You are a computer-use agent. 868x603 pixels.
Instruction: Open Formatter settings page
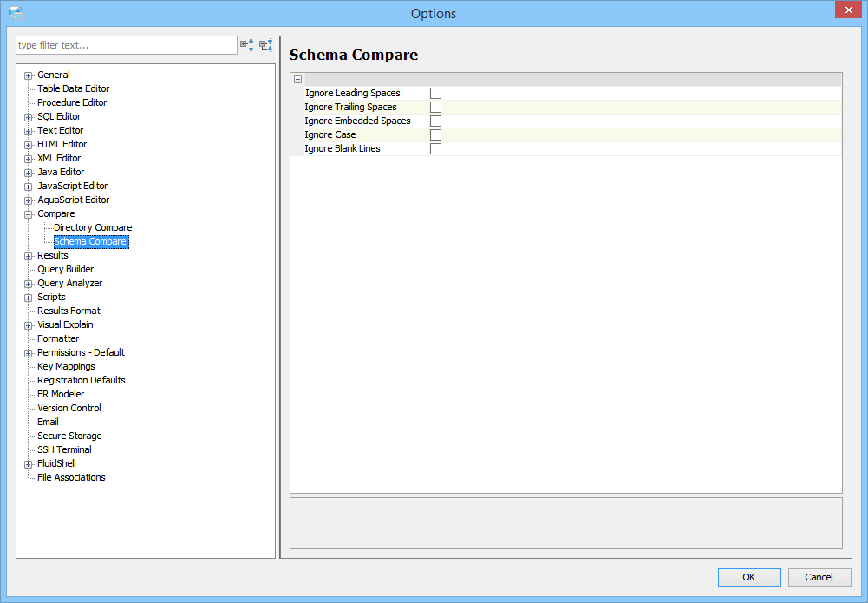58,338
